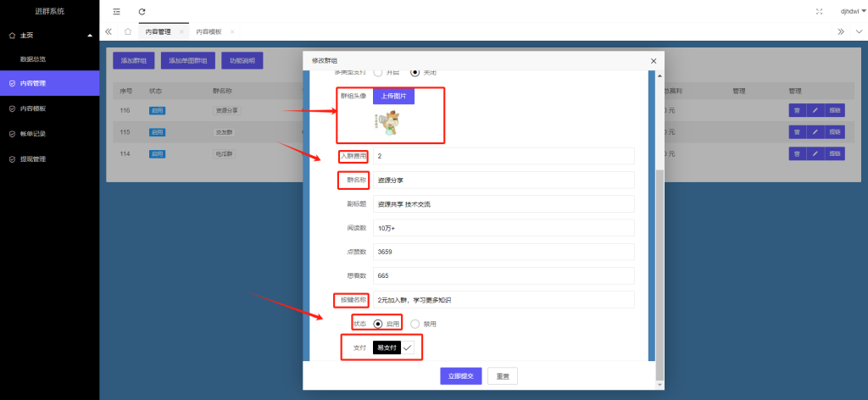The image size is (868, 400).
Task: Delete row 116 using trash icon
Action: click(x=796, y=109)
